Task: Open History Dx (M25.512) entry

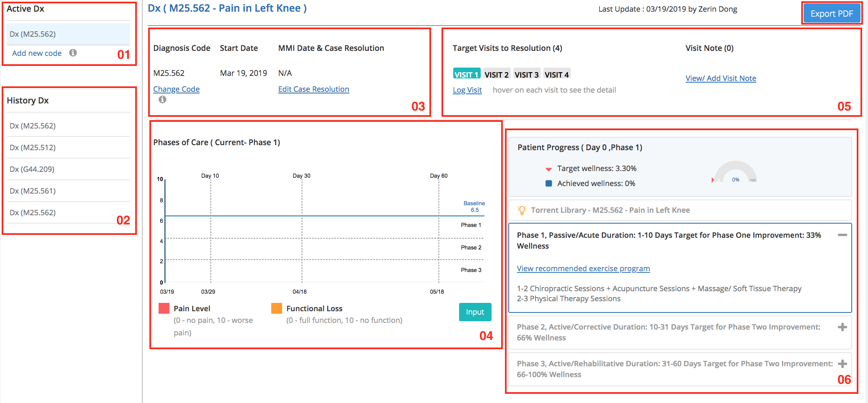Action: [x=68, y=147]
